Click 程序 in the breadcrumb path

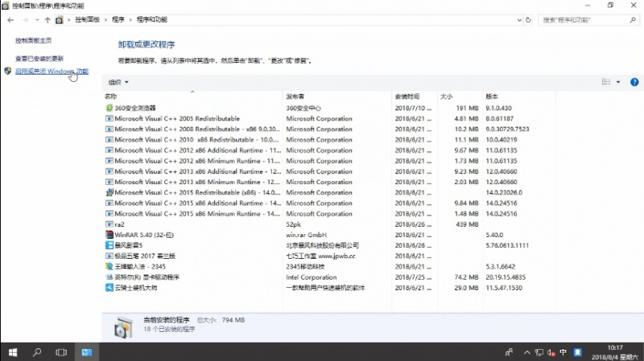pyautogui.click(x=118, y=19)
